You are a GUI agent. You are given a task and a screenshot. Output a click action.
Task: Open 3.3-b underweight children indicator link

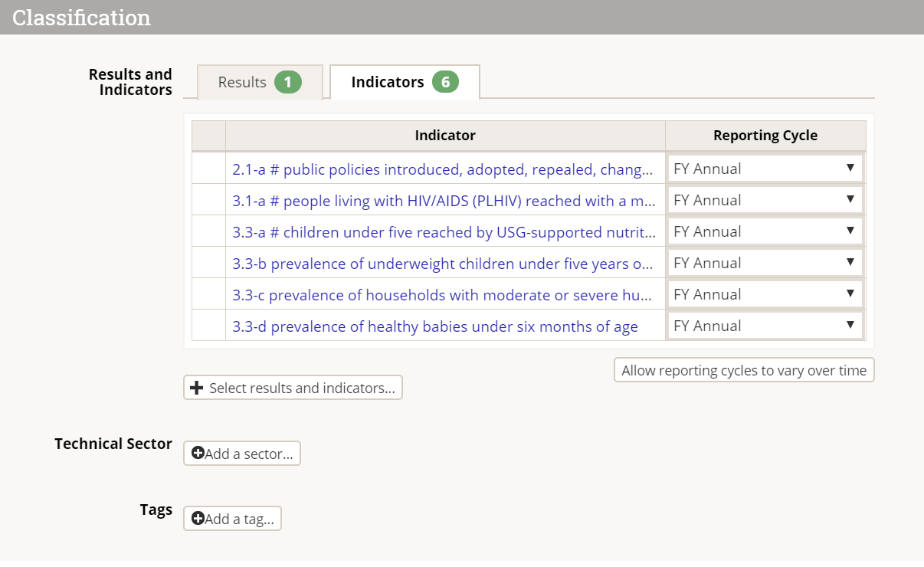[443, 264]
